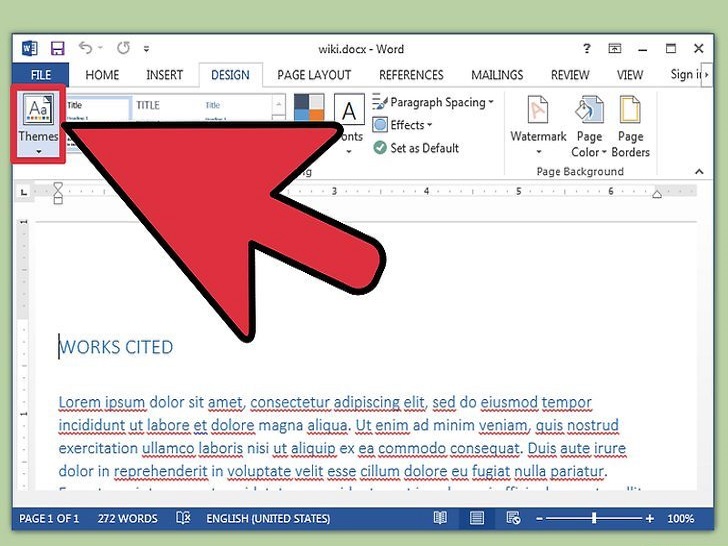Click Set as Default button
Screen dimensions: 728x546
point(416,148)
